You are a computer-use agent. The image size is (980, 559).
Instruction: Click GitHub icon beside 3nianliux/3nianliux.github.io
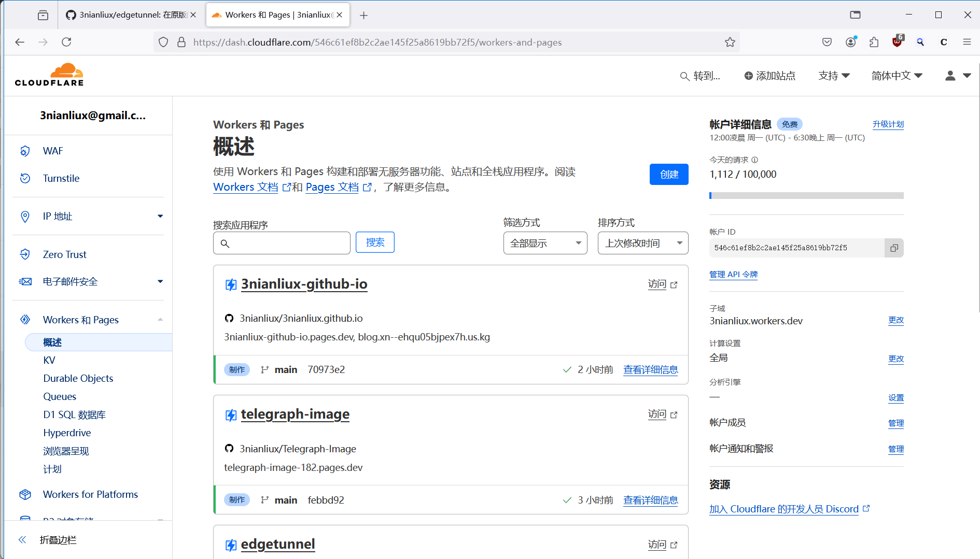[229, 318]
